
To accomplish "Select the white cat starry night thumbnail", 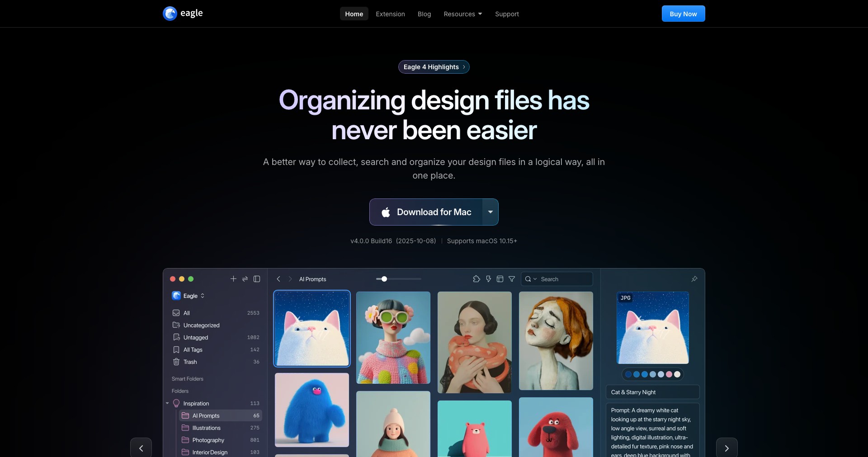I will [312, 328].
